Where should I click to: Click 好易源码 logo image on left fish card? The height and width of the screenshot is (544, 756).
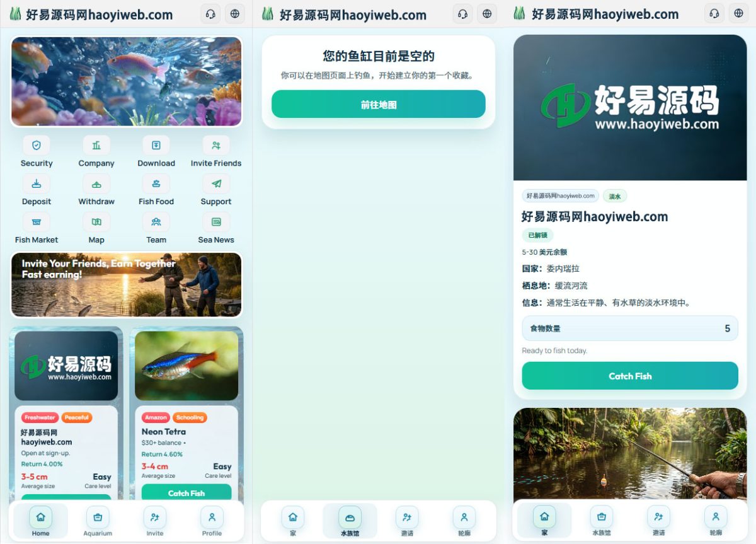tap(66, 366)
